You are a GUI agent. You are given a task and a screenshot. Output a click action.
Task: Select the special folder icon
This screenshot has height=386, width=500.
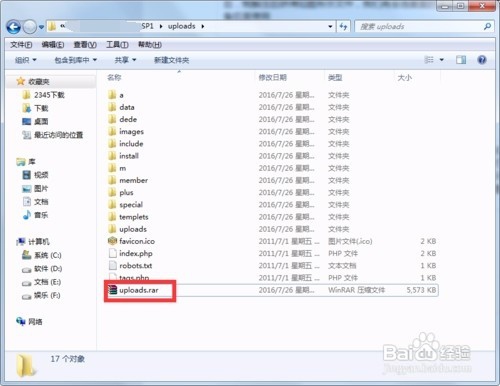112,205
